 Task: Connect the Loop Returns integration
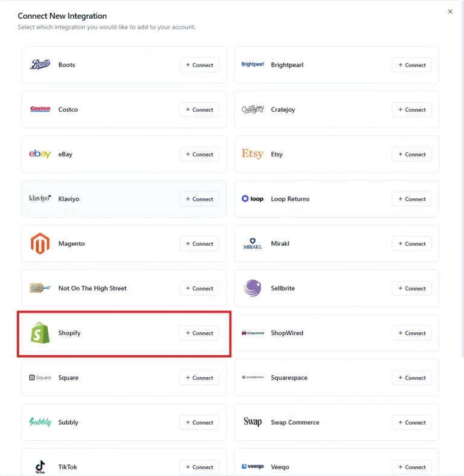[412, 199]
